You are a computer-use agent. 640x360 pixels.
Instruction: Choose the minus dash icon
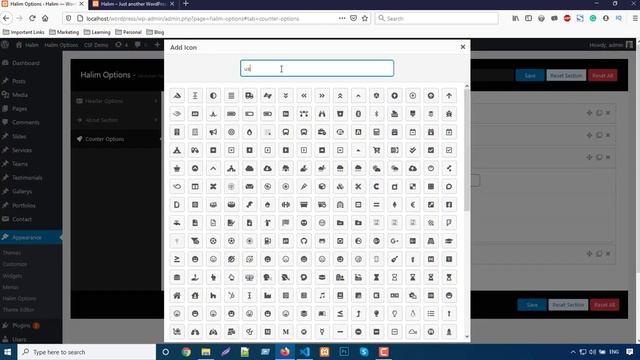tap(340, 332)
